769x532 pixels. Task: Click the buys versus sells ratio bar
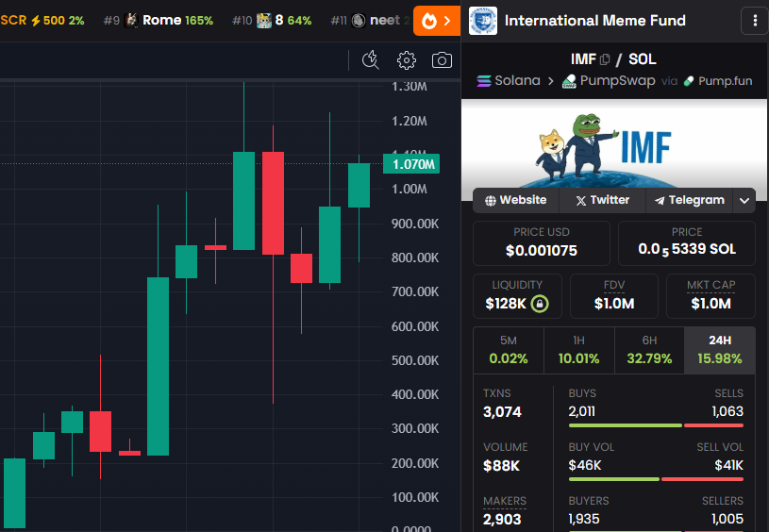(656, 425)
